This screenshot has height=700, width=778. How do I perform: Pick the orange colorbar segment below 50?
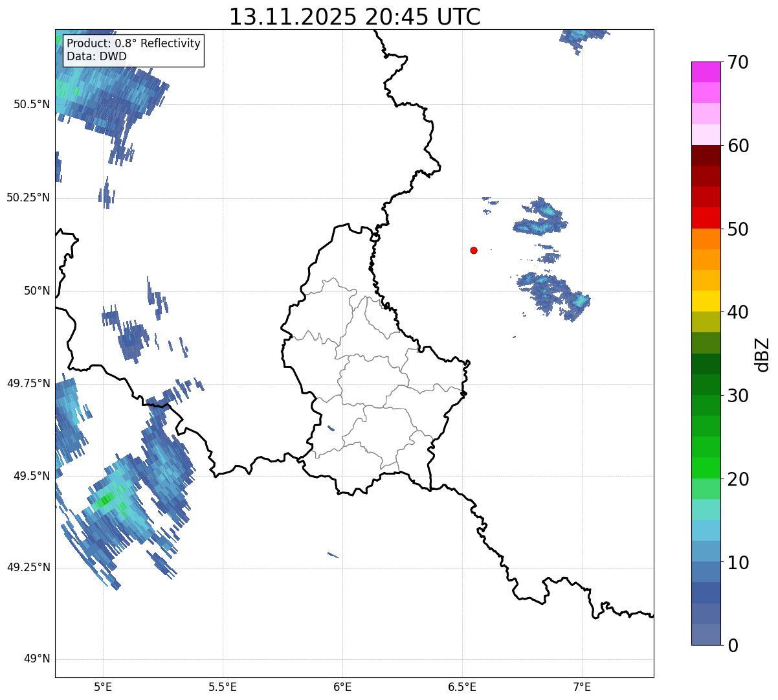706,239
